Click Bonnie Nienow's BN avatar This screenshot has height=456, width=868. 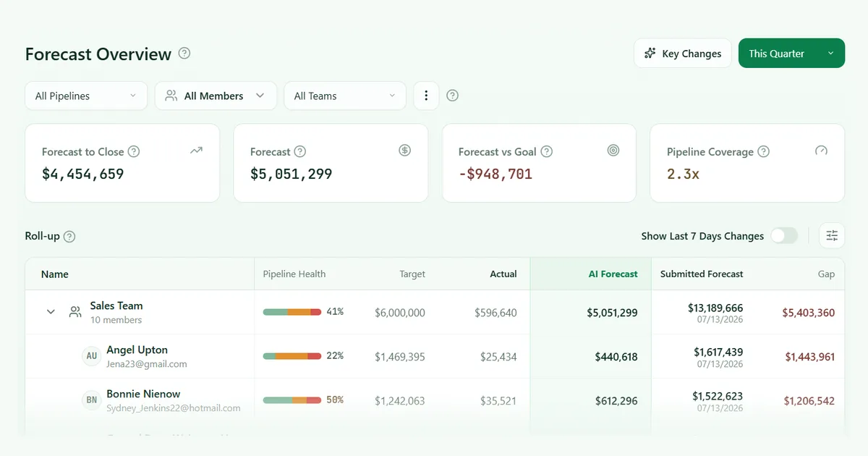coord(92,400)
